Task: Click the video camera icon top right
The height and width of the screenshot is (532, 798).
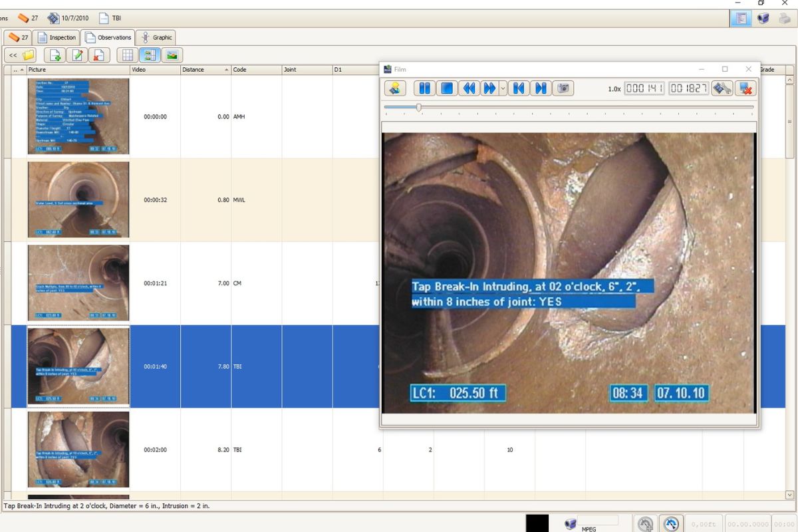Action: (763, 19)
